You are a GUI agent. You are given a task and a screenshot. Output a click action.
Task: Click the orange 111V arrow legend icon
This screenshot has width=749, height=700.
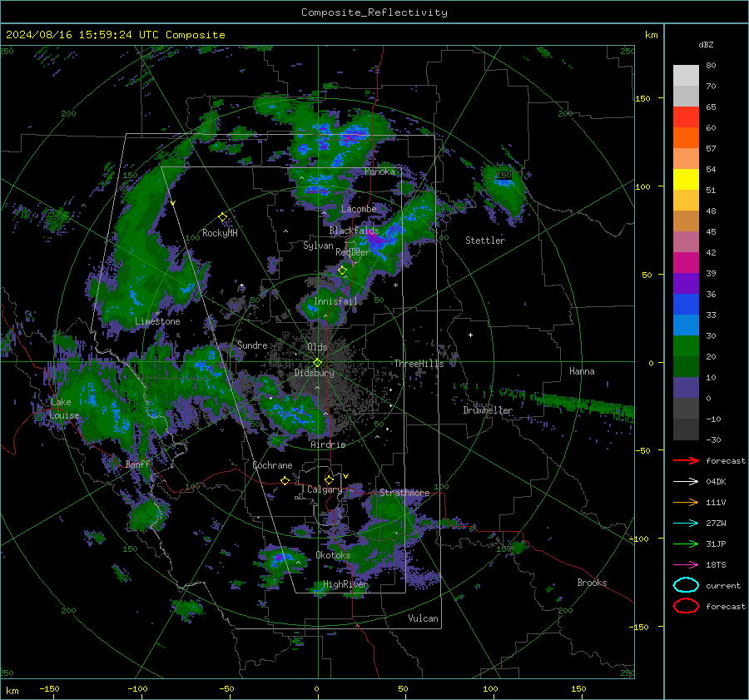click(686, 502)
